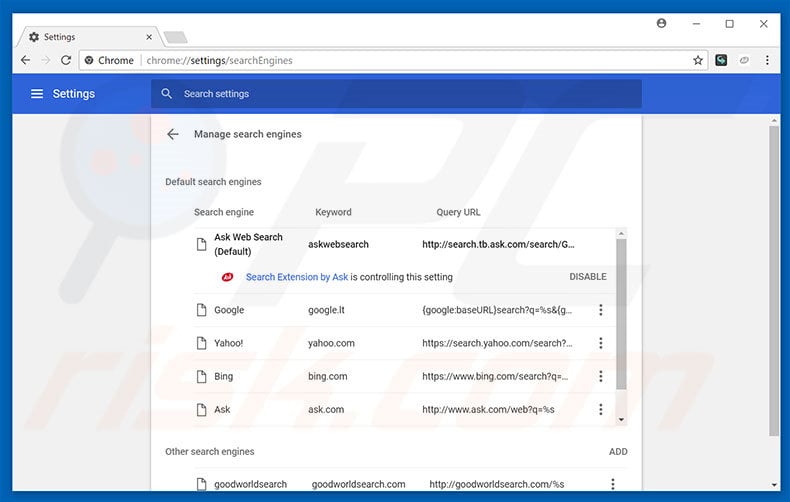Screen dimensions: 790x502
Task: Click the gray link extension icon
Action: [744, 60]
